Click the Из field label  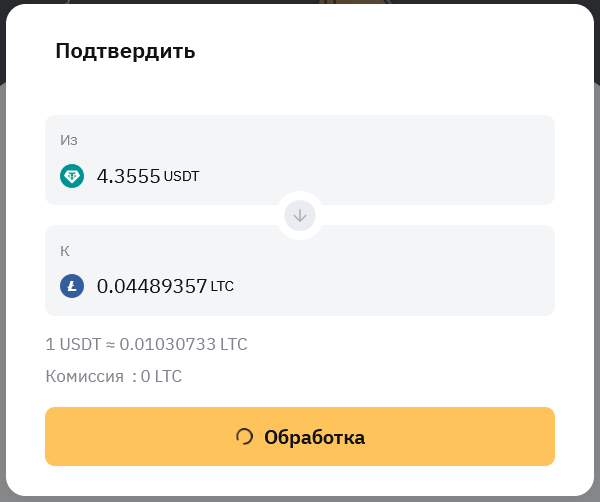(x=69, y=140)
